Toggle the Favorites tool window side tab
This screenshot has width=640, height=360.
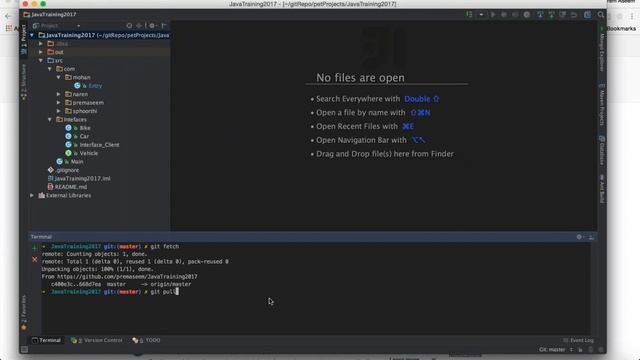[24, 313]
